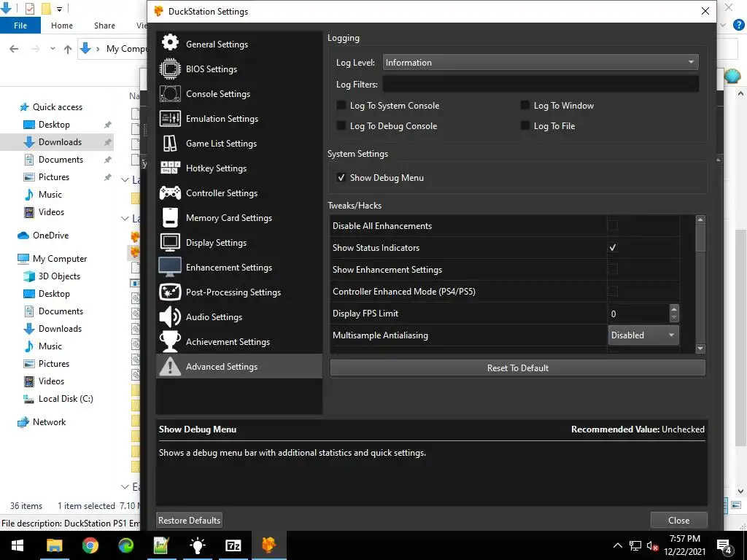The image size is (747, 560).
Task: Open the Explorer File tab
Action: pyautogui.click(x=20, y=26)
